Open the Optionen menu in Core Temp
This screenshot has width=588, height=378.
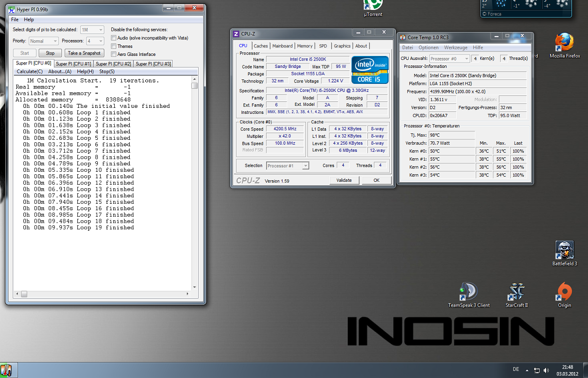(428, 47)
